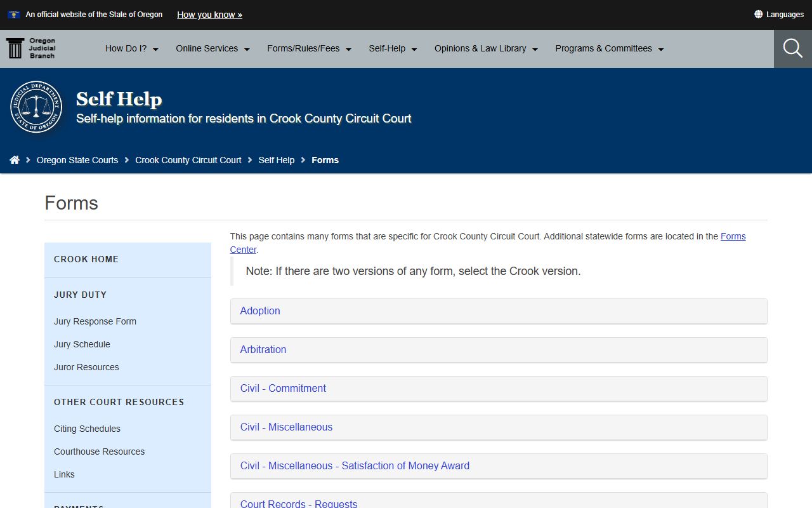The image size is (812, 508).
Task: Expand the Adoption forms section
Action: pos(499,311)
